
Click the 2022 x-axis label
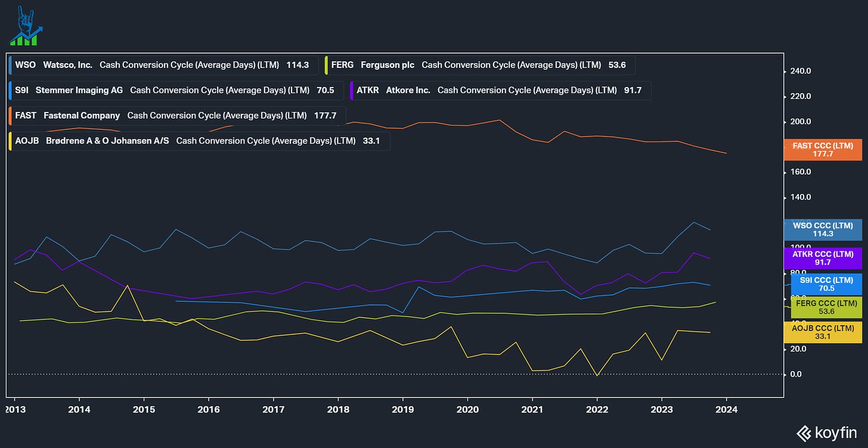click(x=597, y=410)
